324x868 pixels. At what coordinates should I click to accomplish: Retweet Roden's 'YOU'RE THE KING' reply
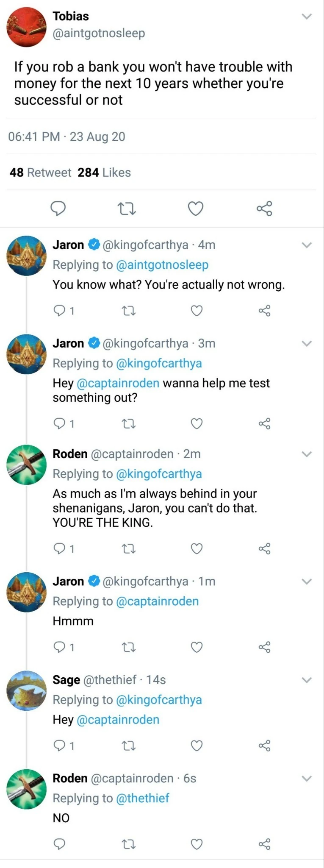(128, 548)
